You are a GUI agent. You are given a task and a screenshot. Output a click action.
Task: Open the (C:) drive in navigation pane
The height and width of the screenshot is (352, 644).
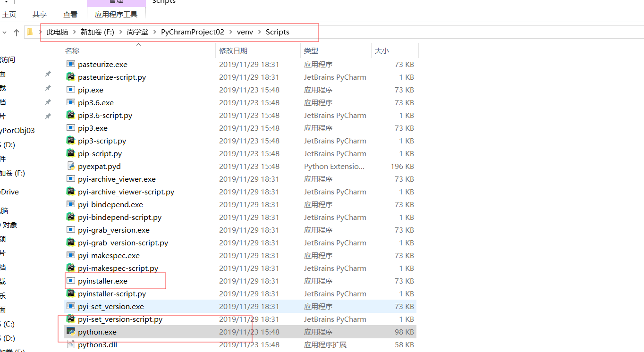tap(7, 324)
